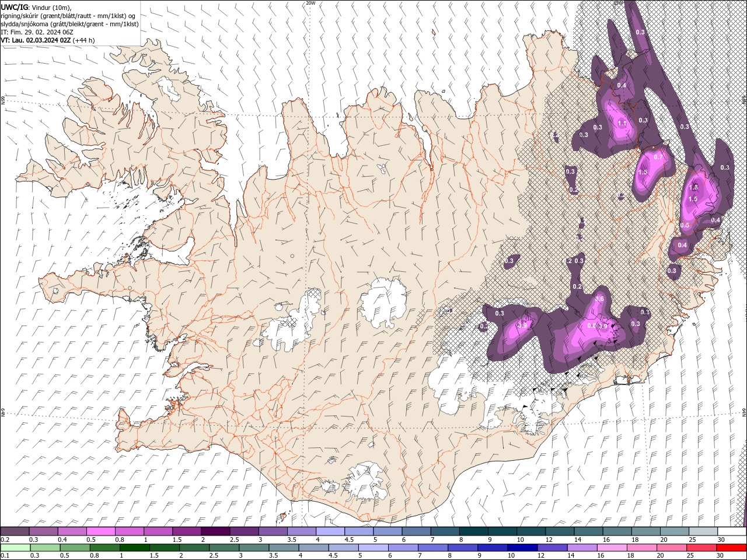747x560 pixels.
Task: Click the 0.6 snowfall value in the southeast
Action: [599, 299]
